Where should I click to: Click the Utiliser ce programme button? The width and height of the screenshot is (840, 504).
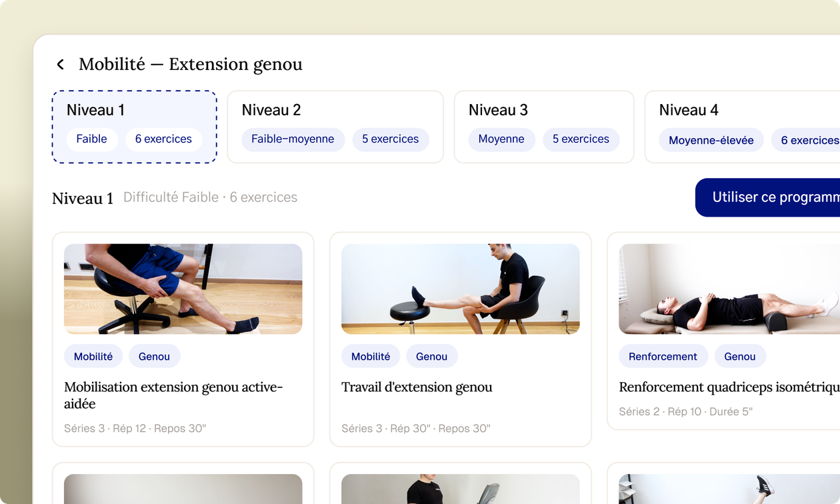pyautogui.click(x=767, y=197)
